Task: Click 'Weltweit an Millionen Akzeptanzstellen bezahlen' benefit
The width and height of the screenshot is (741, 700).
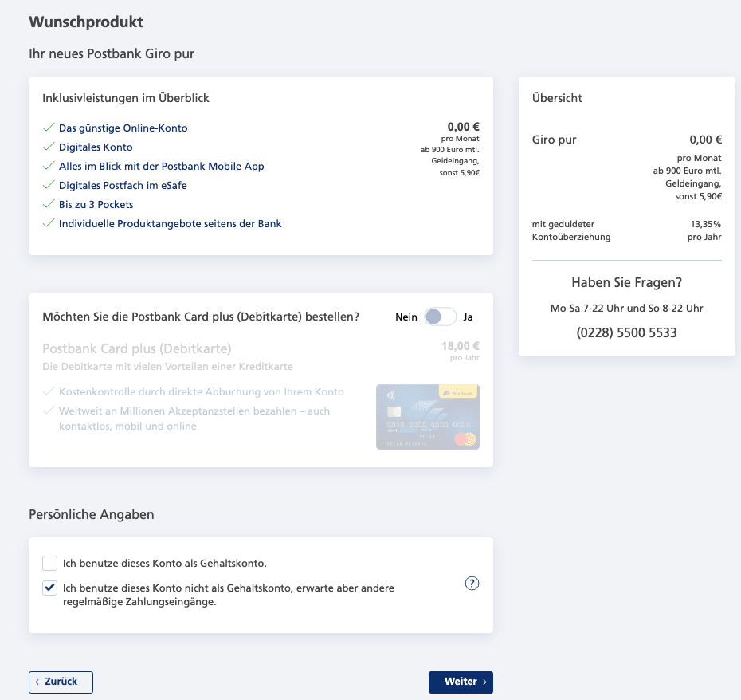Action: [x=194, y=419]
